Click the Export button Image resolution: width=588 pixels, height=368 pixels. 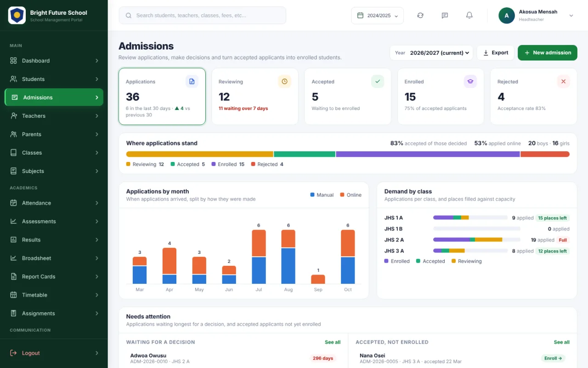[x=495, y=53]
